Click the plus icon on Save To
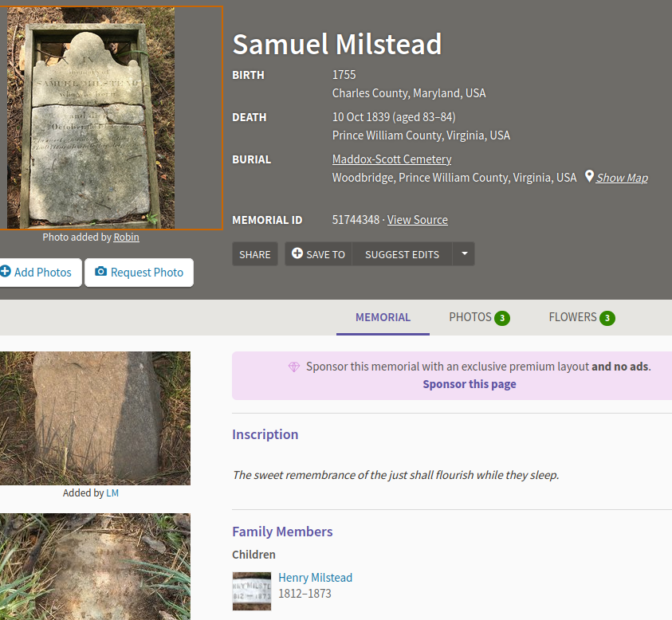The height and width of the screenshot is (620, 672). click(x=297, y=253)
